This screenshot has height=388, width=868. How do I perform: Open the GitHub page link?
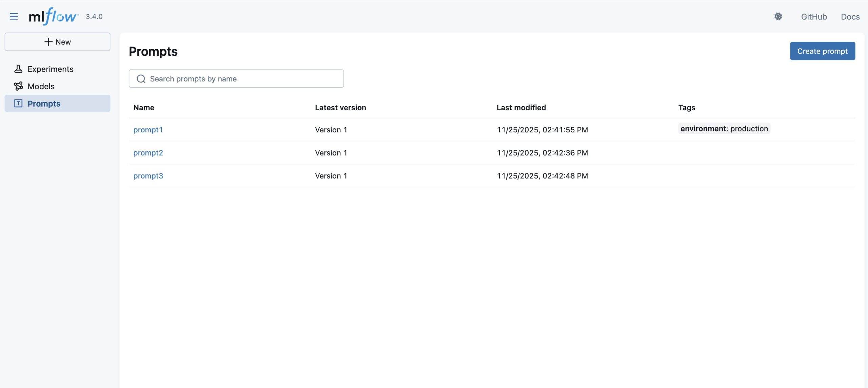[x=814, y=16]
